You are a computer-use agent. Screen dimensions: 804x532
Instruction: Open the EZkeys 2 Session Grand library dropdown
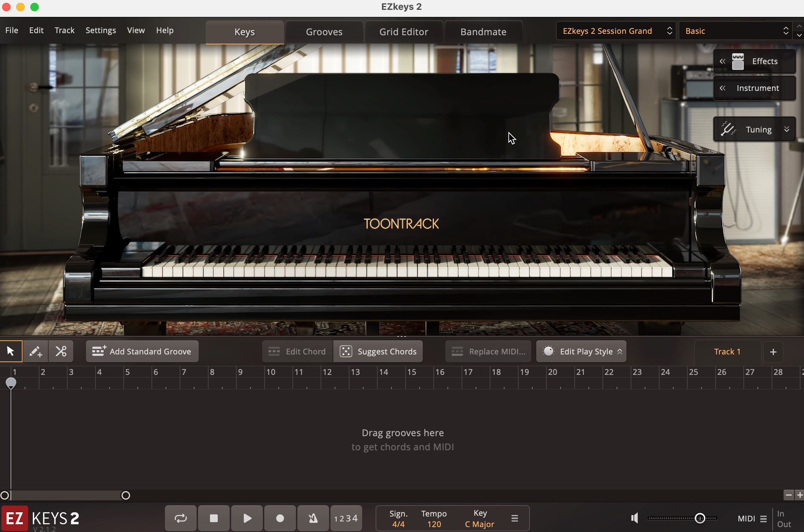(616, 31)
